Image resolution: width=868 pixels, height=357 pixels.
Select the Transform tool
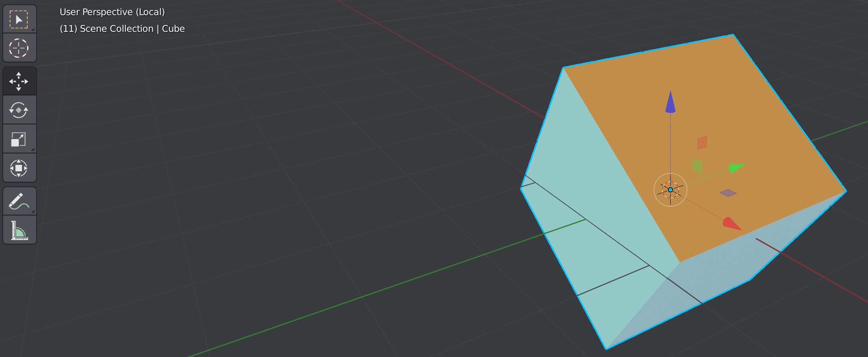pyautogui.click(x=19, y=168)
